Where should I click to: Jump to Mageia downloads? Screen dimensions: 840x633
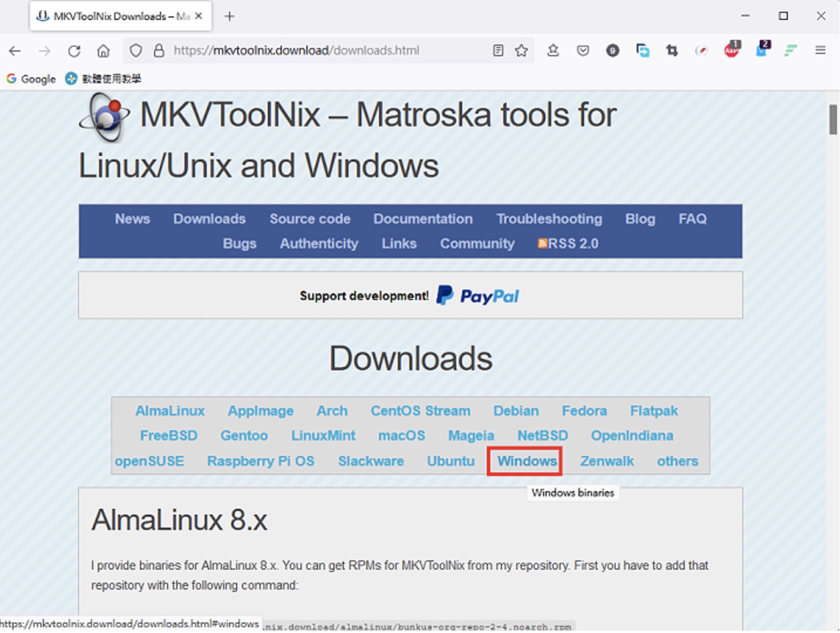coord(471,436)
